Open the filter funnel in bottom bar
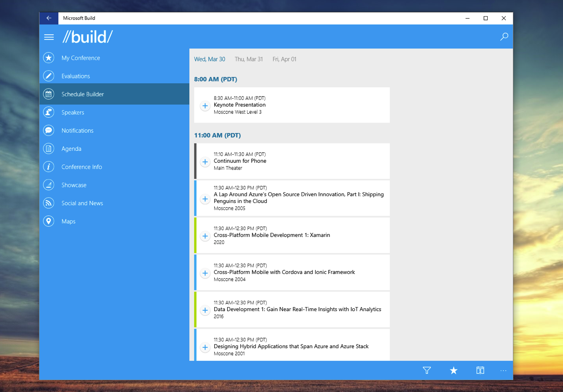 coord(427,370)
